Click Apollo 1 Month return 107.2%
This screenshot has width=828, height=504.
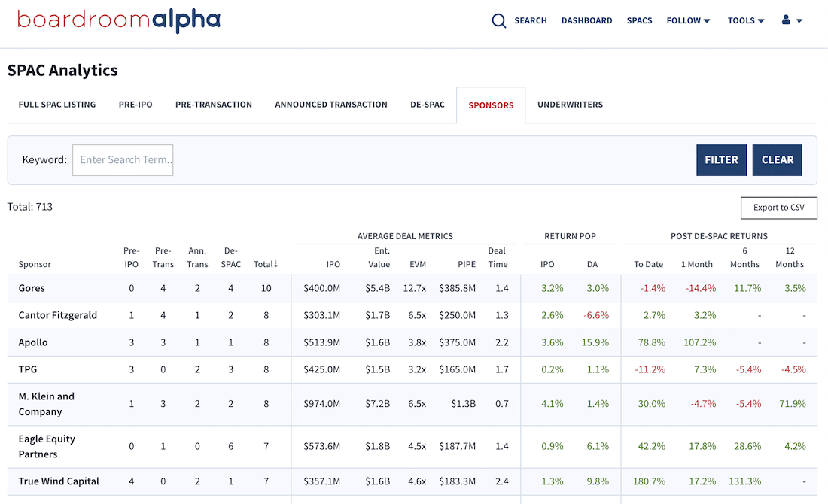700,342
